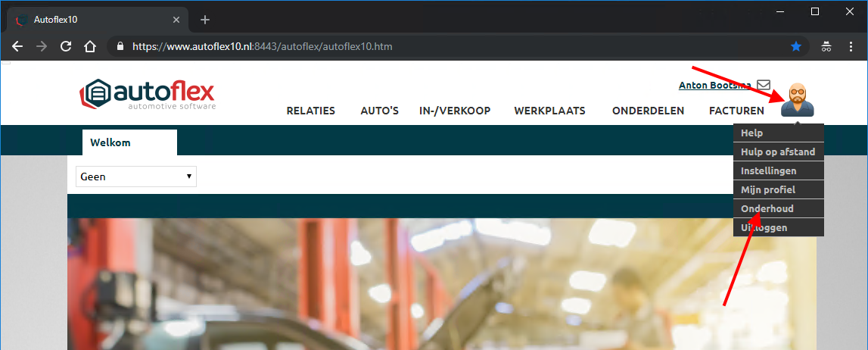
Task: Open a new browser tab
Action: 205,20
